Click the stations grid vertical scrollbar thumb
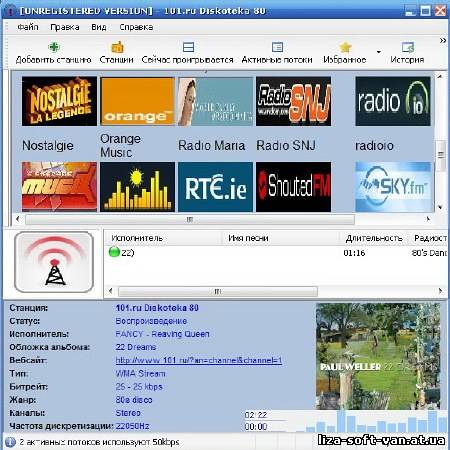 [x=440, y=155]
